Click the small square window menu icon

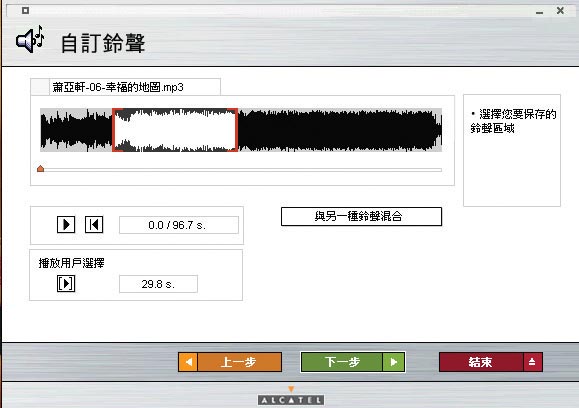[25, 10]
